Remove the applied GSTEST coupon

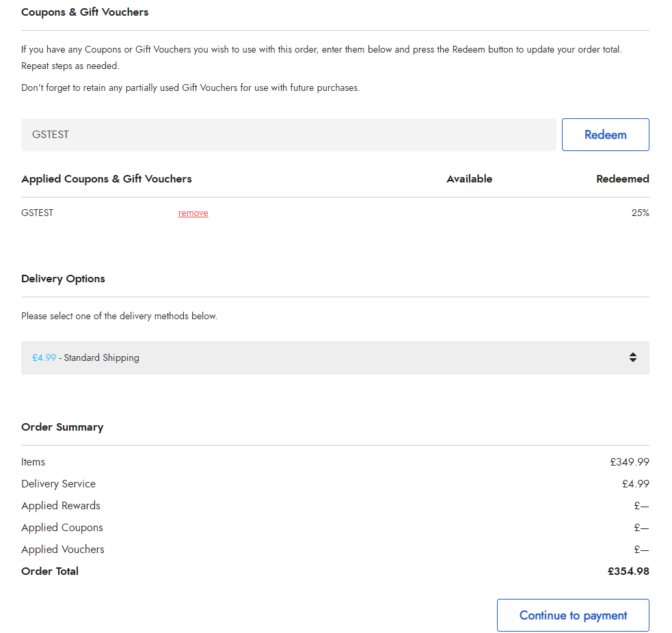click(193, 213)
